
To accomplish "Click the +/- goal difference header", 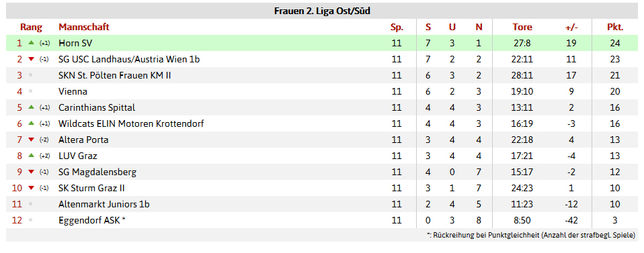I will click(x=571, y=27).
